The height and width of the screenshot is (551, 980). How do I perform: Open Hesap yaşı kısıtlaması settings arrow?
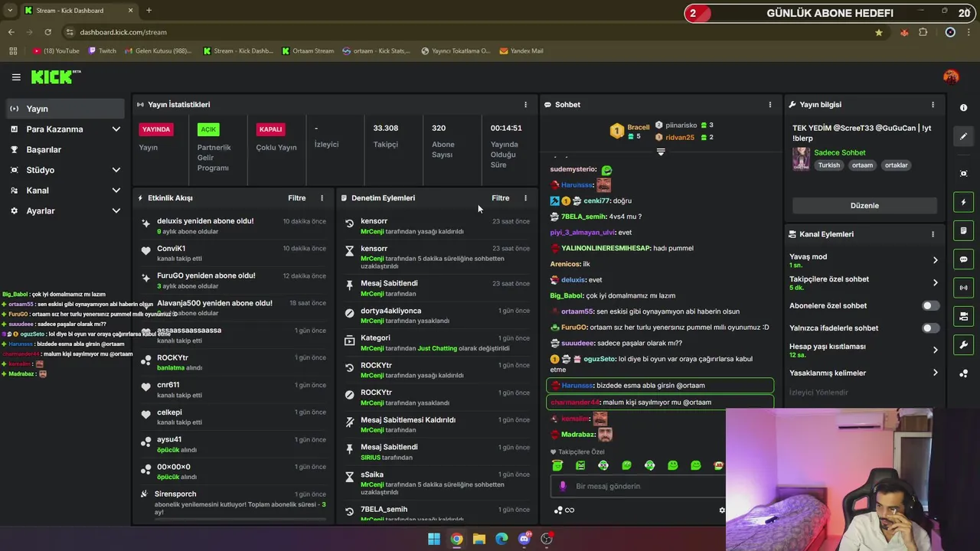pyautogui.click(x=935, y=350)
